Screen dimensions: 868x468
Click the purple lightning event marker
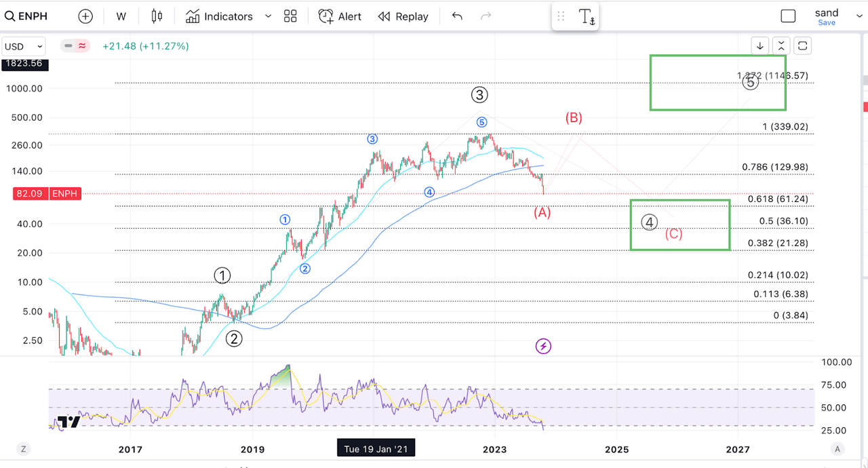click(543, 347)
